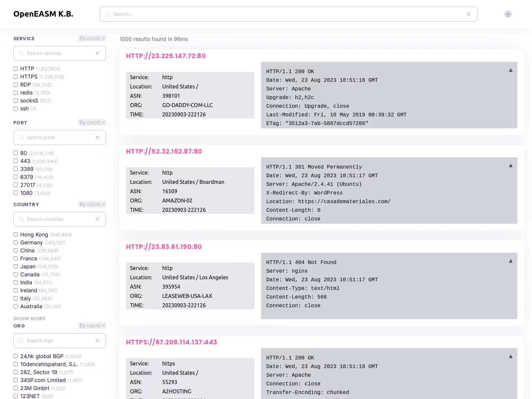Clear the Search ports filter field

(97, 137)
